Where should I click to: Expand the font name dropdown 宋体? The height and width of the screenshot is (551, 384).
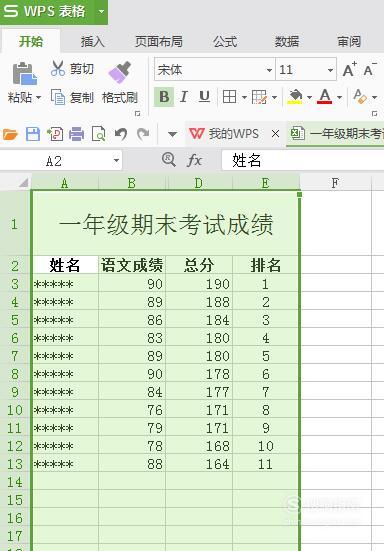coord(269,70)
